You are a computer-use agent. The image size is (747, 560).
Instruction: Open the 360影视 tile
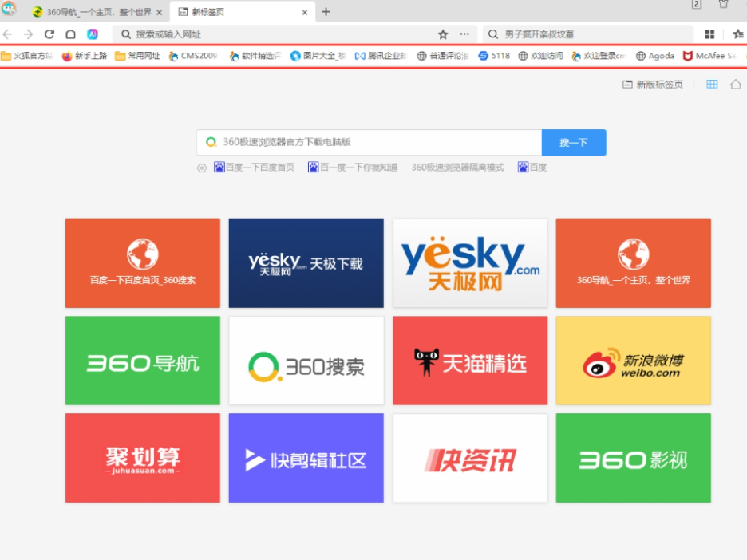633,458
